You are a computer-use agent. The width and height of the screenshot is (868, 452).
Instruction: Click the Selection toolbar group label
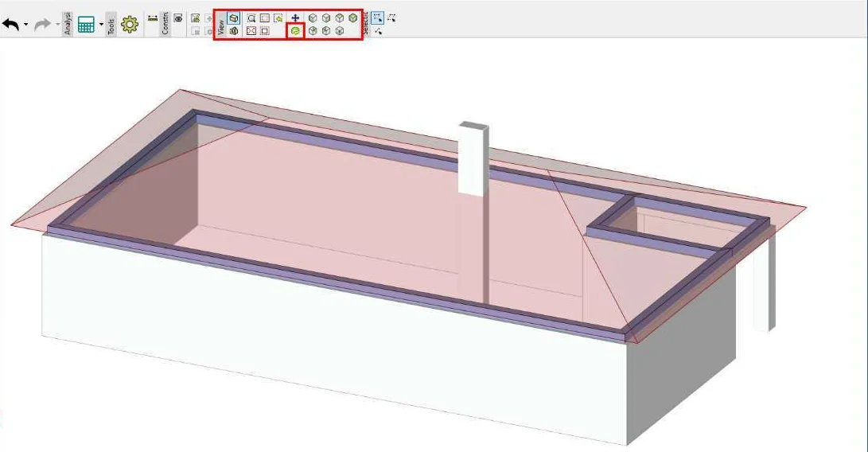(366, 23)
